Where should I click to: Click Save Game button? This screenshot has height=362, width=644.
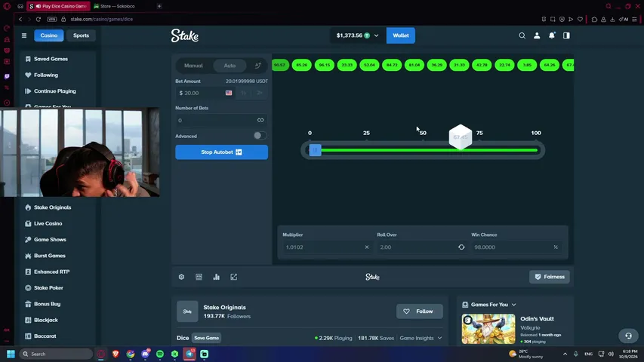click(207, 338)
